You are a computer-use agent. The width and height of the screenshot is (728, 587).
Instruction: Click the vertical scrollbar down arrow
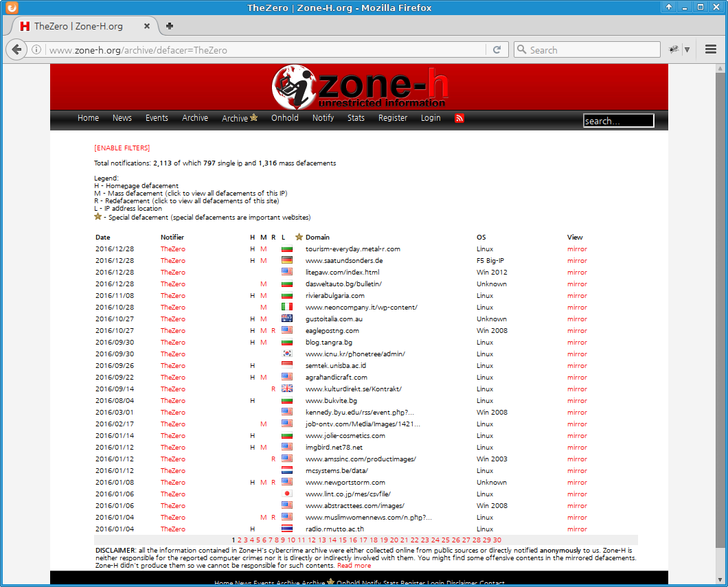pos(720,579)
